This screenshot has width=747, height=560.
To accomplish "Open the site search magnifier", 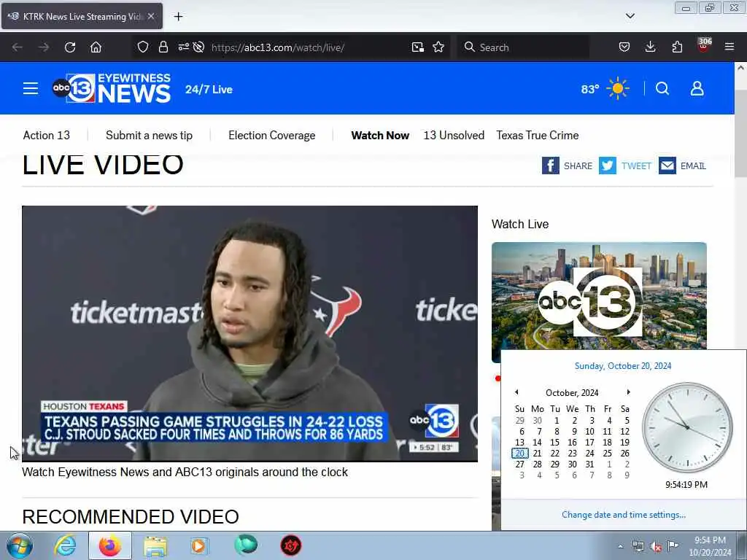I will [662, 88].
